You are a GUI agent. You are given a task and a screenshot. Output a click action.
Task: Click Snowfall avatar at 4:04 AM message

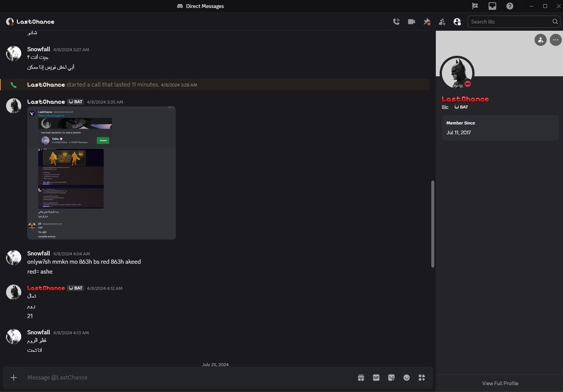[14, 257]
